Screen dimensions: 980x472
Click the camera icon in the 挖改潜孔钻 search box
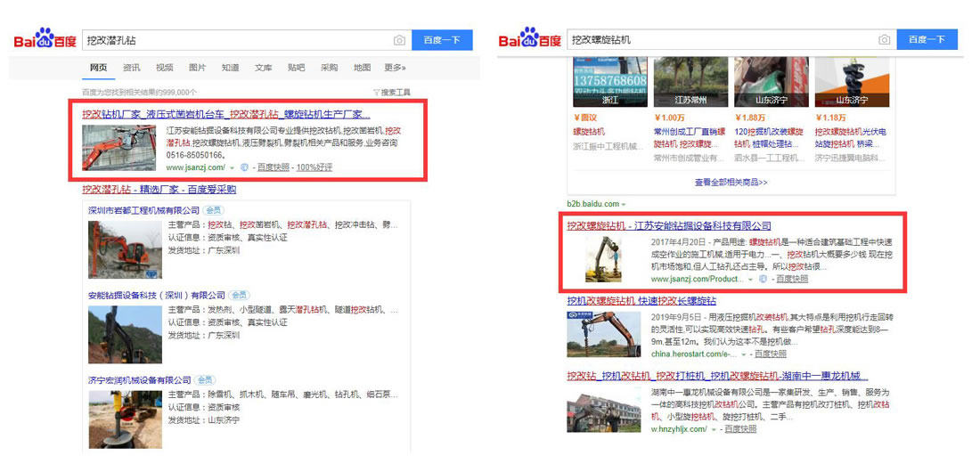pyautogui.click(x=399, y=40)
